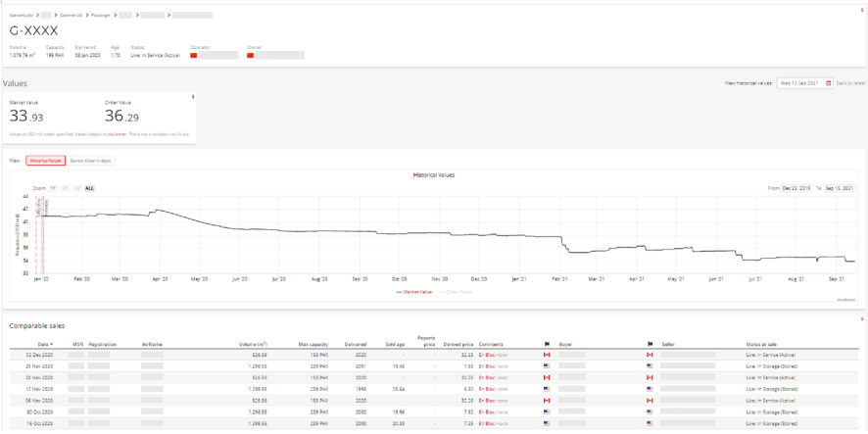868x434 pixels.
Task: Toggle the Order Value series in the chart legend
Action: coord(457,292)
